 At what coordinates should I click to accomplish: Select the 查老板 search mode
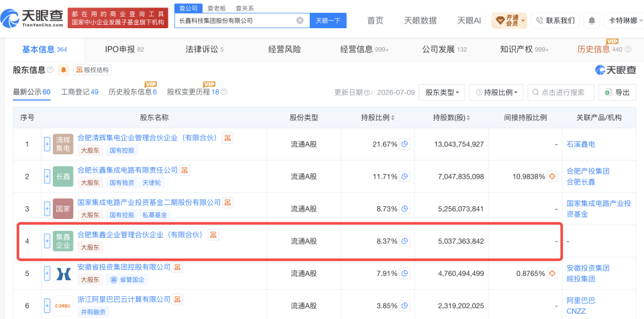(215, 8)
